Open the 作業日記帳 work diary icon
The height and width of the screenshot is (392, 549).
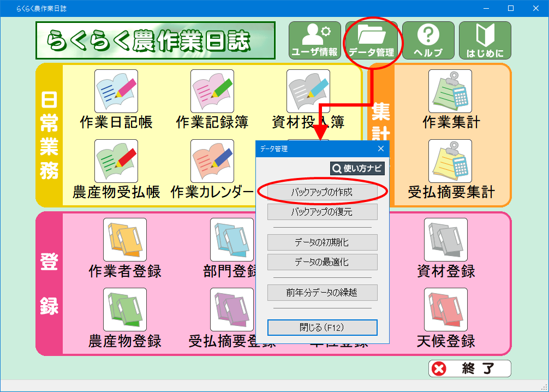pyautogui.click(x=116, y=91)
